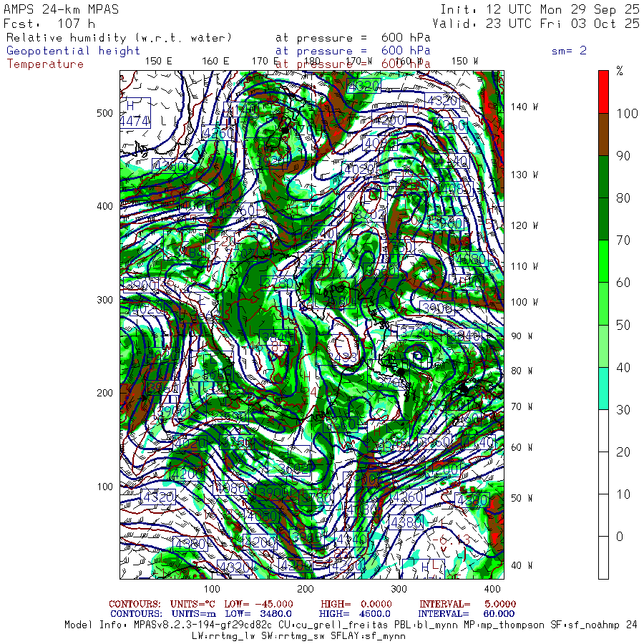
Task: Click the '300' left axis tick label
Action: point(104,300)
